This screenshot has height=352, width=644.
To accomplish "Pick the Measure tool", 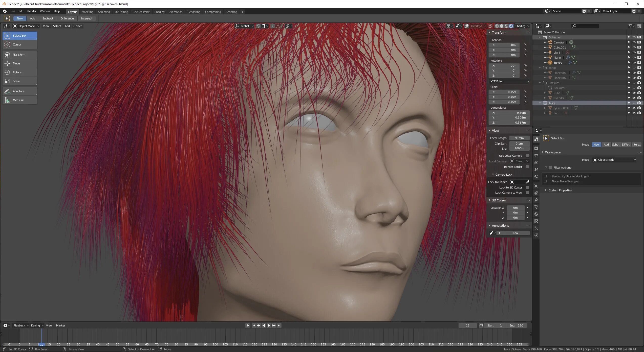I will pyautogui.click(x=20, y=100).
